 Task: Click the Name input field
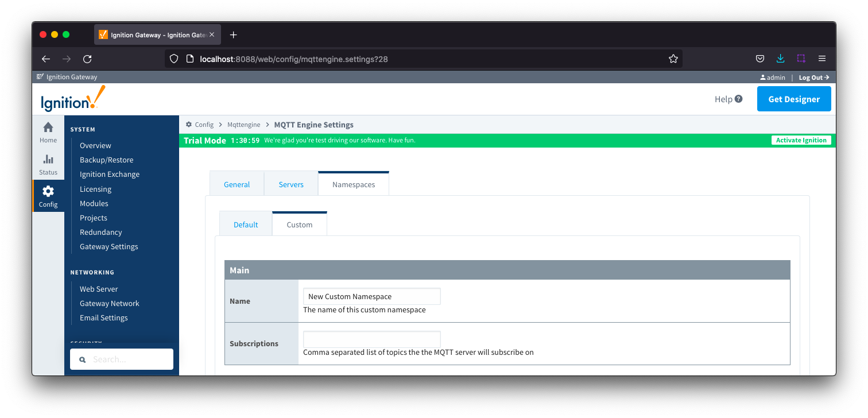coord(372,296)
